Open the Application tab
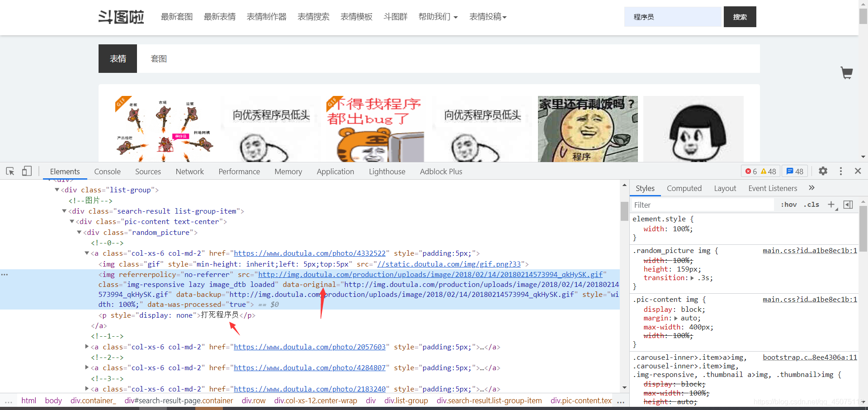Viewport: 868px width, 410px height. (x=335, y=172)
